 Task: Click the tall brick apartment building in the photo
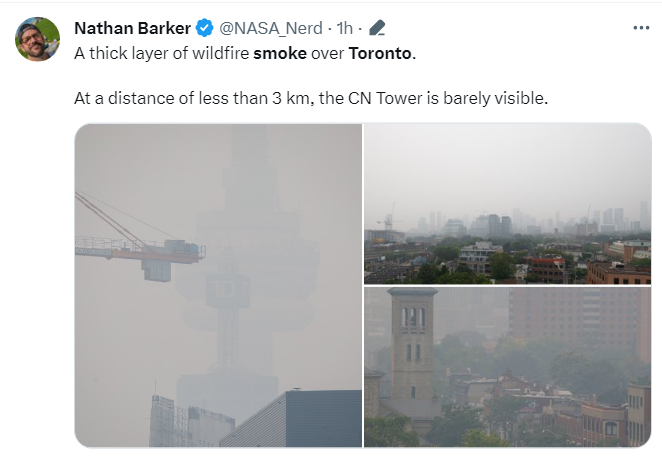580,319
